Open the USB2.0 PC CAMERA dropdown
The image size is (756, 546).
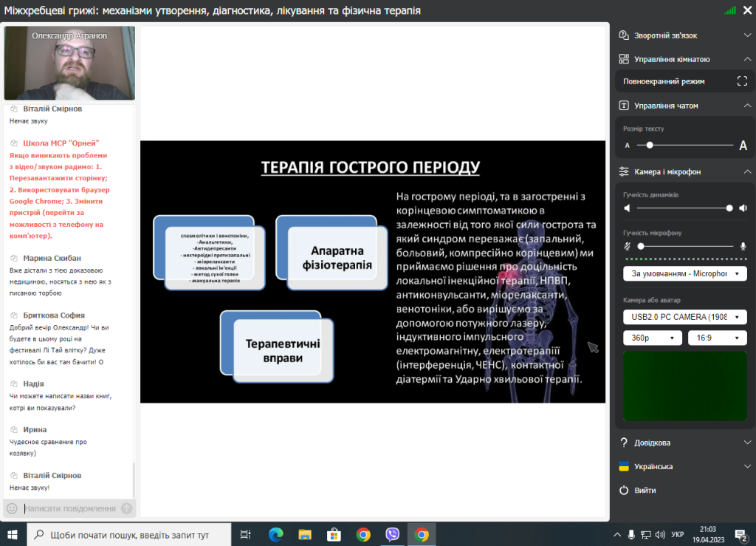684,317
